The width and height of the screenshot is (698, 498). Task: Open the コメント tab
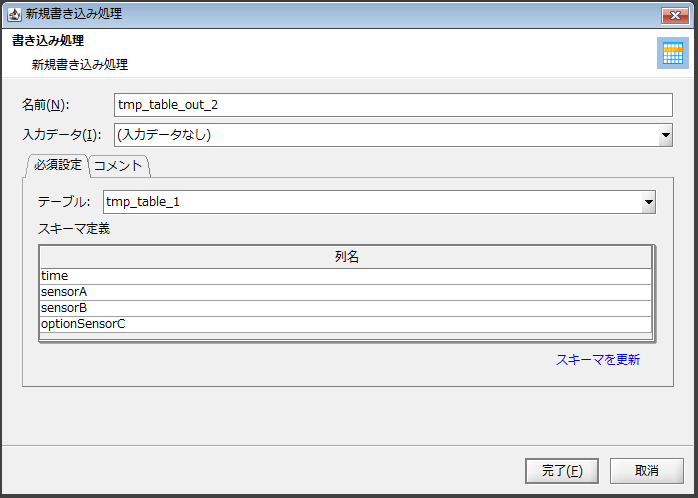(x=119, y=166)
